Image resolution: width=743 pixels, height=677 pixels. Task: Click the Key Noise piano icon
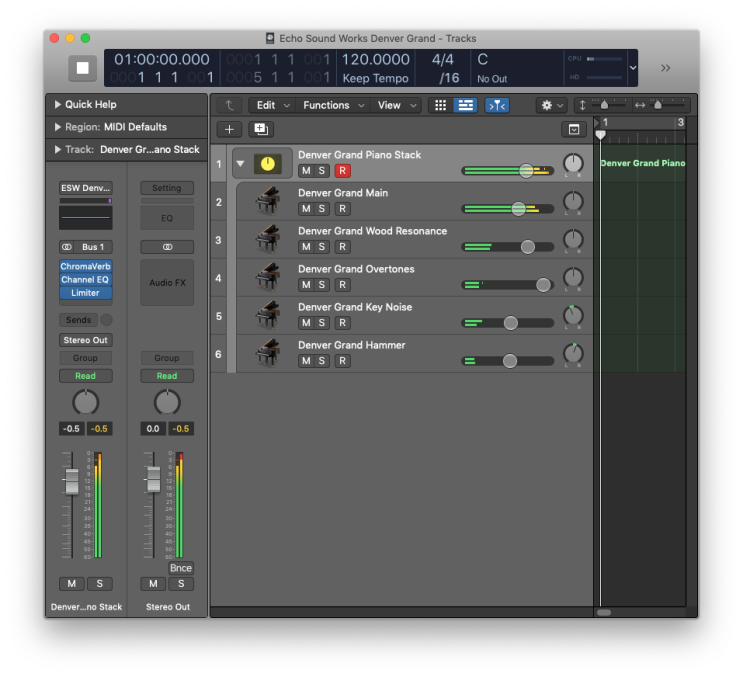tap(268, 316)
